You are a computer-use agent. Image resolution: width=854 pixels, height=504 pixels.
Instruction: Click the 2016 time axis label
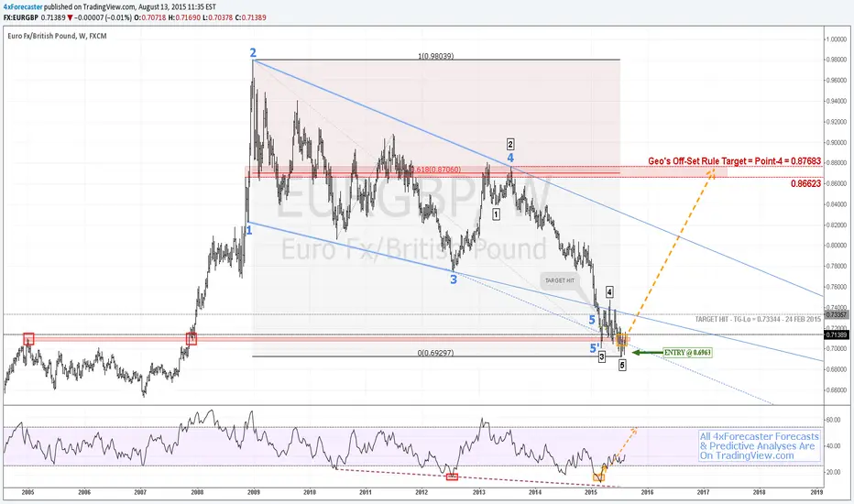647,492
